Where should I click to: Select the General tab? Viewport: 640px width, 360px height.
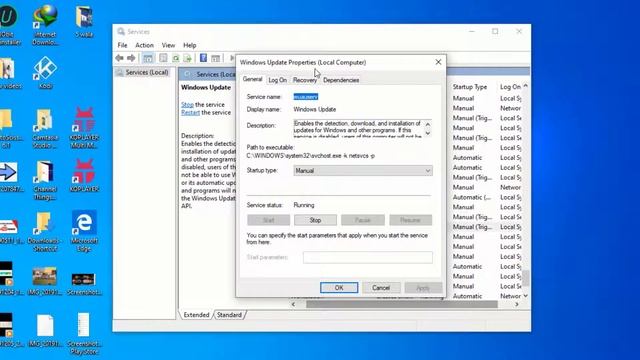[252, 79]
